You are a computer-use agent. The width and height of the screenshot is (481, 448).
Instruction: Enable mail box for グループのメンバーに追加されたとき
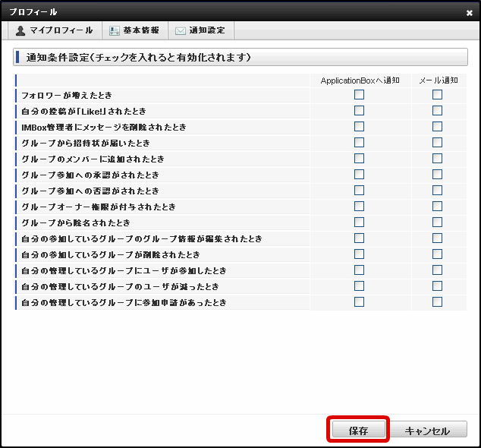(438, 159)
